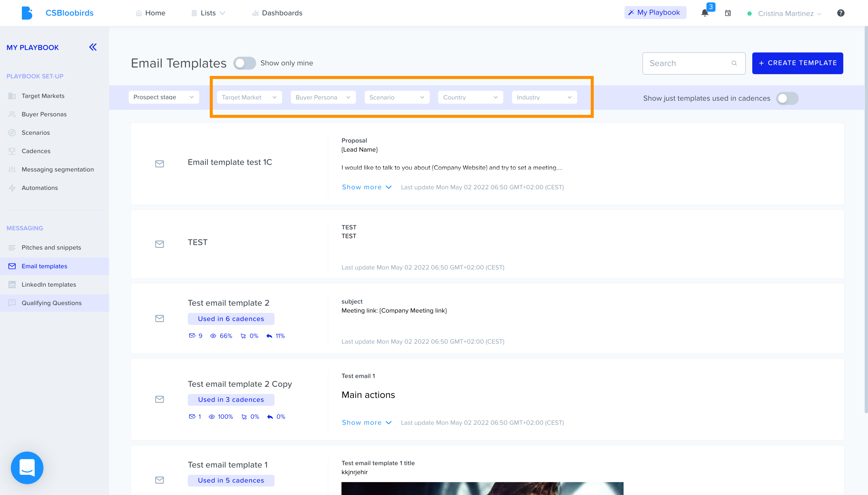Click the Bloobirds logo icon
868x495 pixels.
point(27,13)
